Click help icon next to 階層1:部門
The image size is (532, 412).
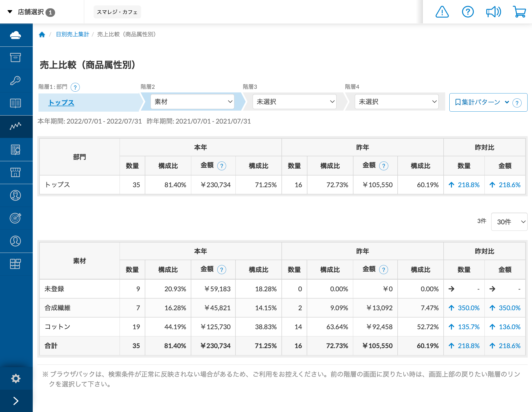coord(75,87)
